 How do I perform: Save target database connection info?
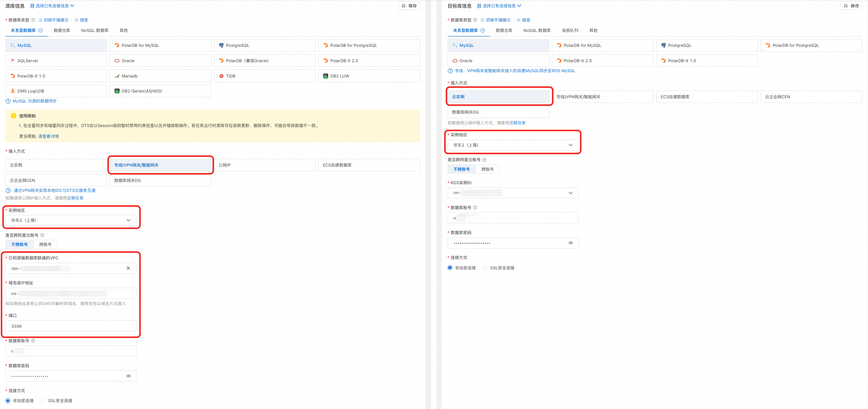(x=852, y=6)
